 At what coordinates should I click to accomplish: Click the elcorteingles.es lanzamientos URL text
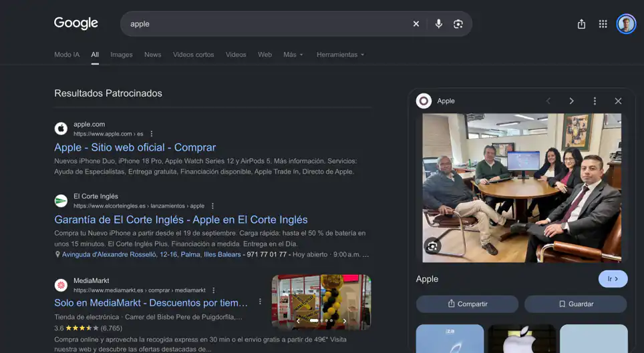139,206
